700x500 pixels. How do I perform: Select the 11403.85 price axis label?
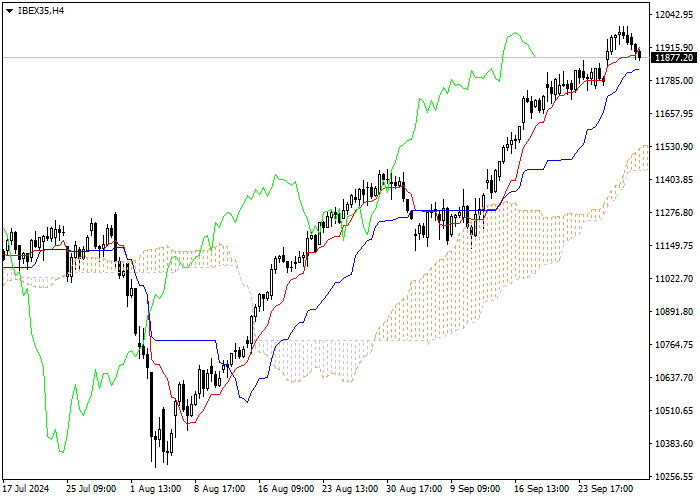[674, 179]
